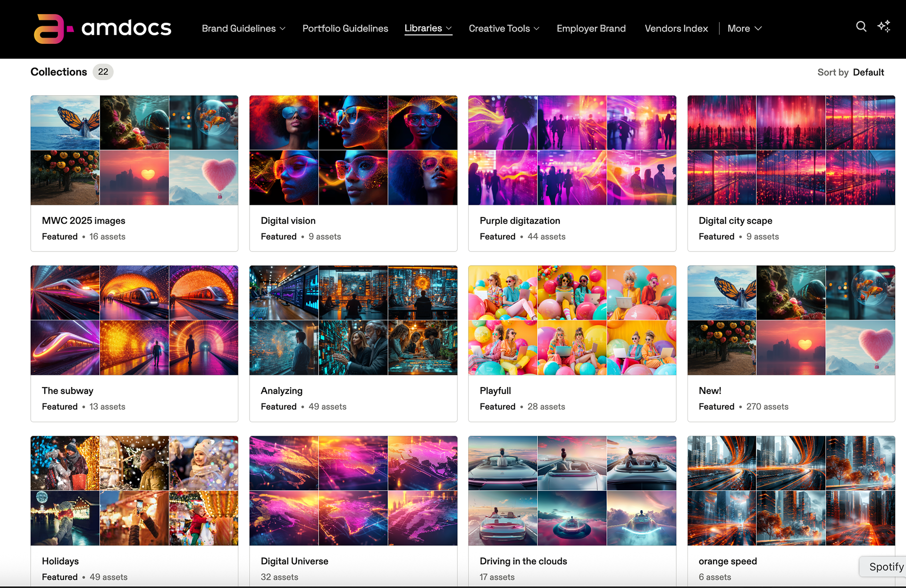The image size is (906, 588).
Task: Click the Playfull collection thumbnail
Action: 572,320
